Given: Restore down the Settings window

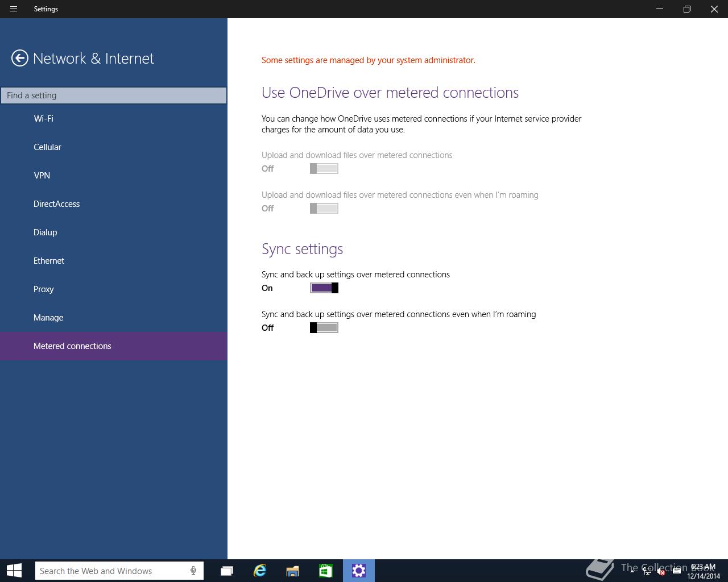Looking at the screenshot, I should pos(687,9).
